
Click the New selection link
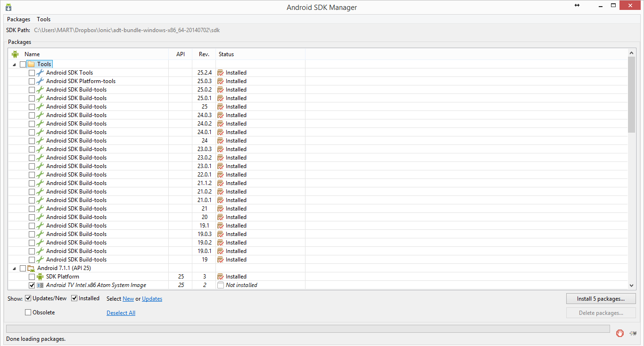[128, 299]
